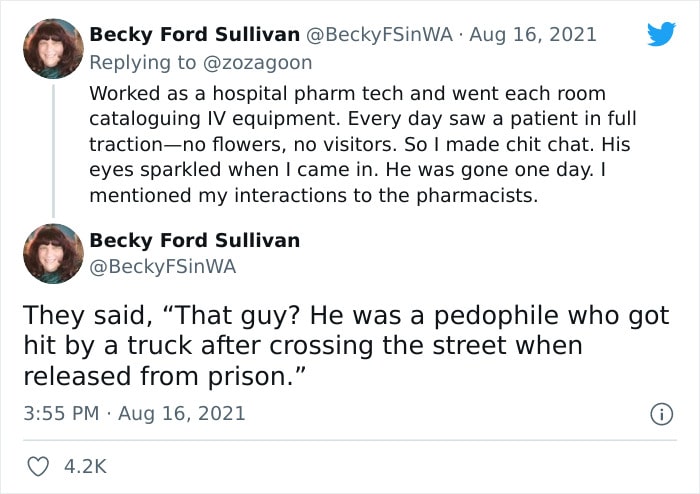Click the blue Twitter bird logo
The image size is (700, 494).
[662, 34]
